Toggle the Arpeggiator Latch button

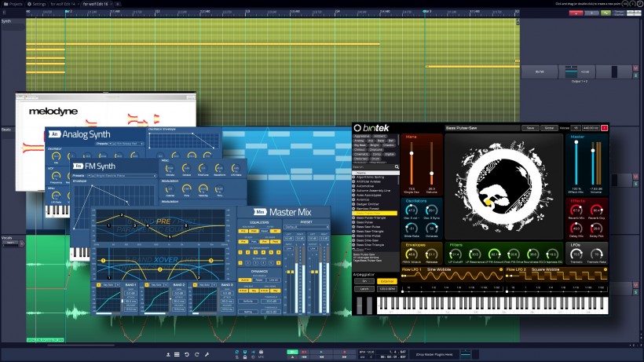point(364,289)
